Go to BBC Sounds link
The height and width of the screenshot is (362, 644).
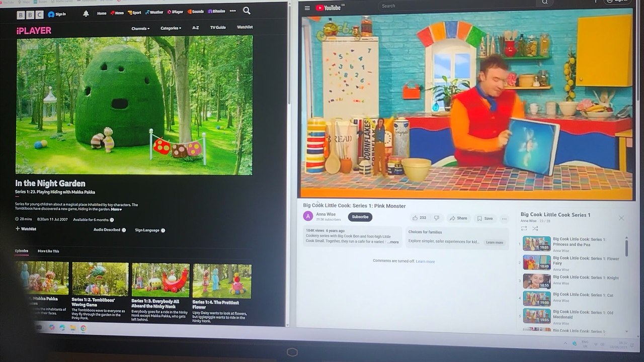click(x=196, y=11)
